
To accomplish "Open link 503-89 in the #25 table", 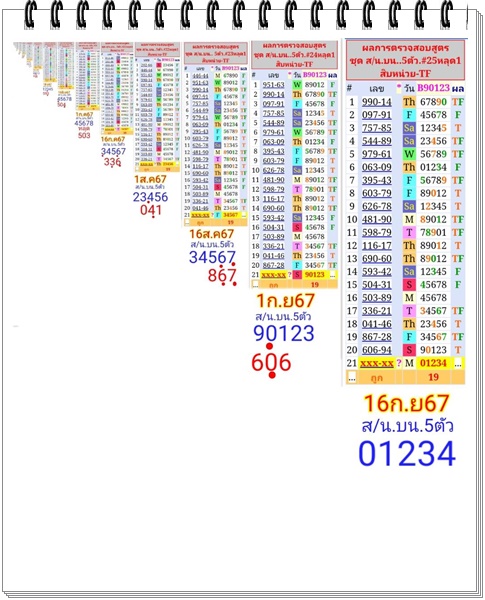I will coord(377,297).
